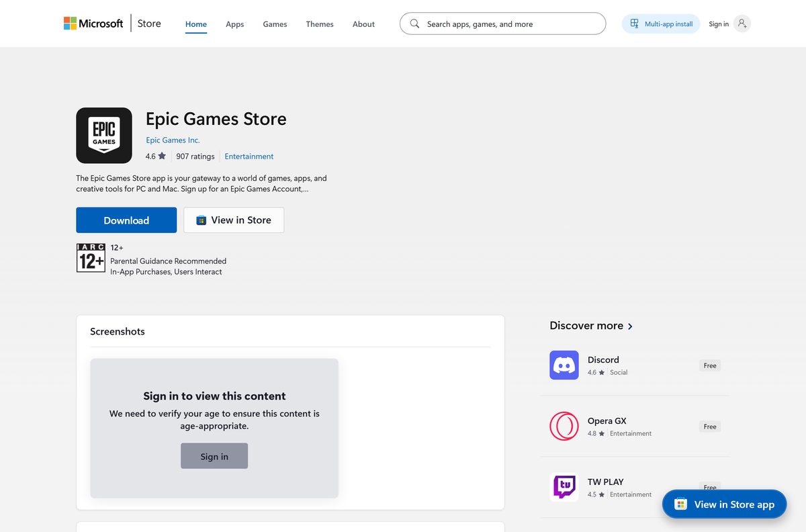The image size is (806, 532).
Task: Click Parental Guidance Recommended text
Action: click(x=168, y=261)
